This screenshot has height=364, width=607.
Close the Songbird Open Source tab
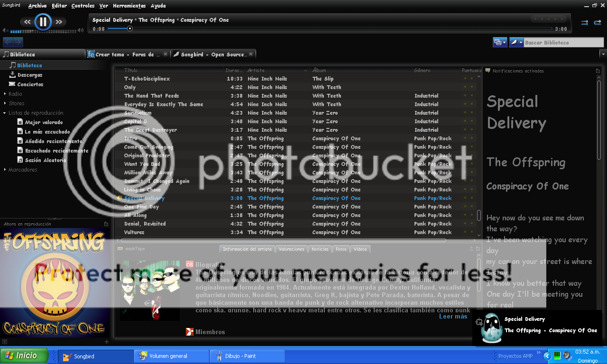click(x=251, y=55)
